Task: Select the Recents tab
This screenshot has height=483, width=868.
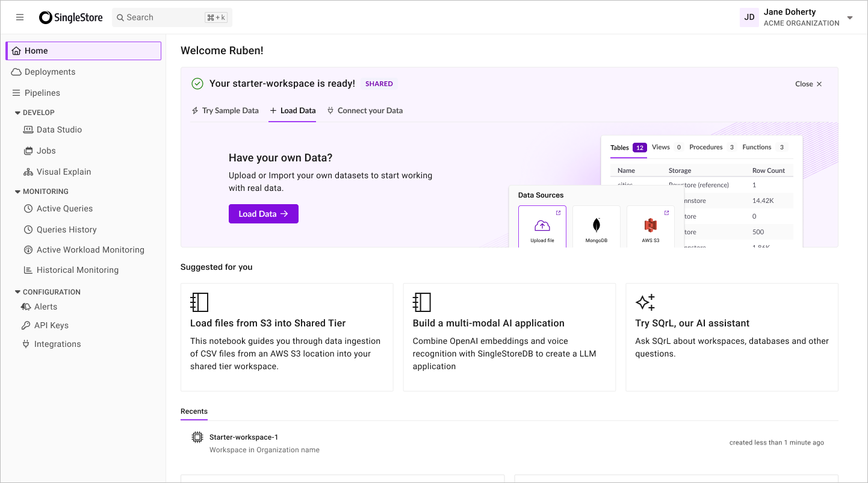Action: (x=194, y=411)
